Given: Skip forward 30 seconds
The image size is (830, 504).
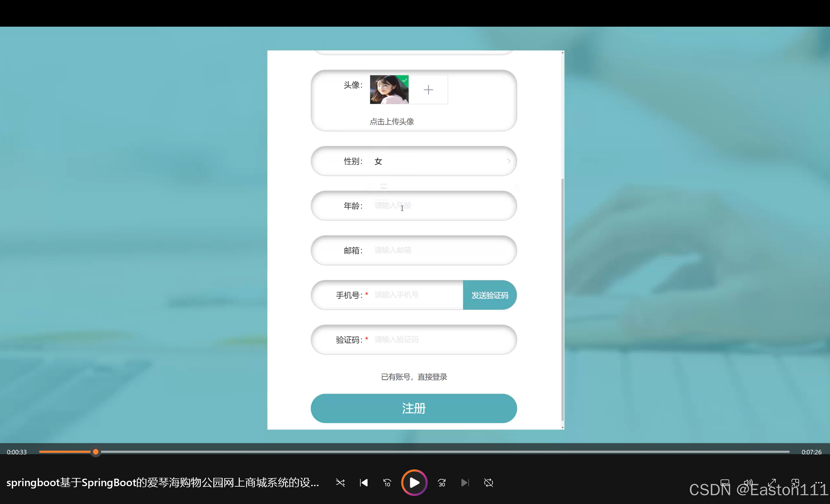Looking at the screenshot, I should coord(442,483).
